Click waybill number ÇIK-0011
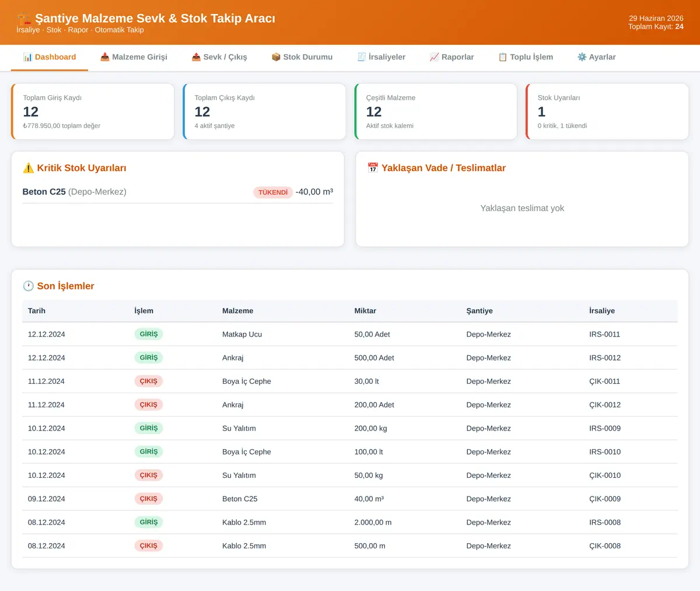Viewport: 700px width, 591px height. (604, 382)
